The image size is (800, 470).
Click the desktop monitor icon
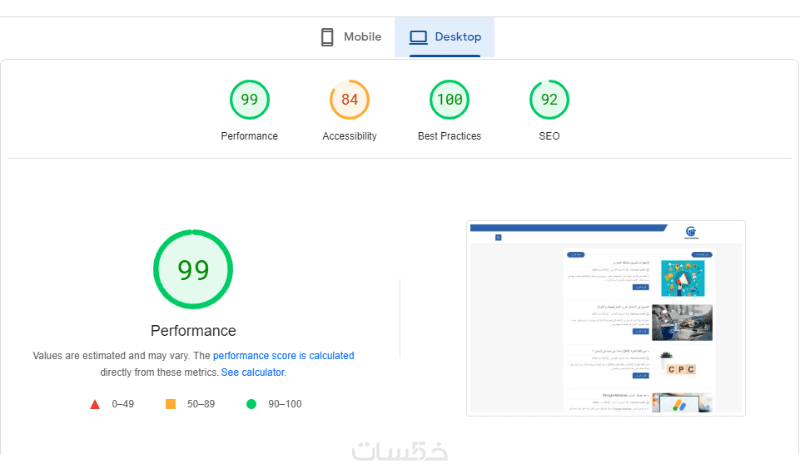coord(418,37)
